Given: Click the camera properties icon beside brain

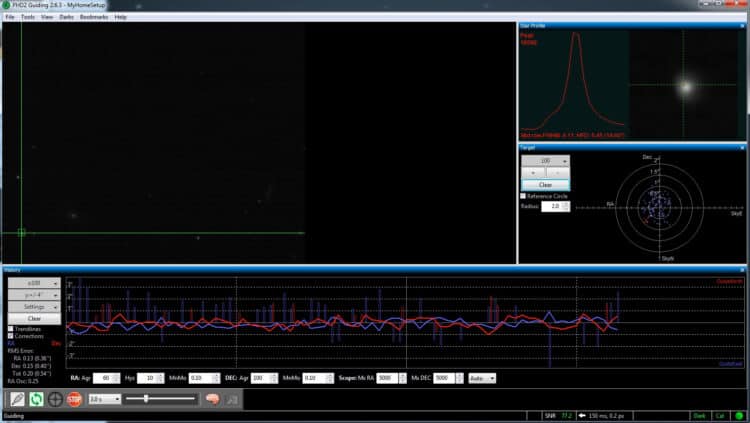Looking at the screenshot, I should coord(232,399).
